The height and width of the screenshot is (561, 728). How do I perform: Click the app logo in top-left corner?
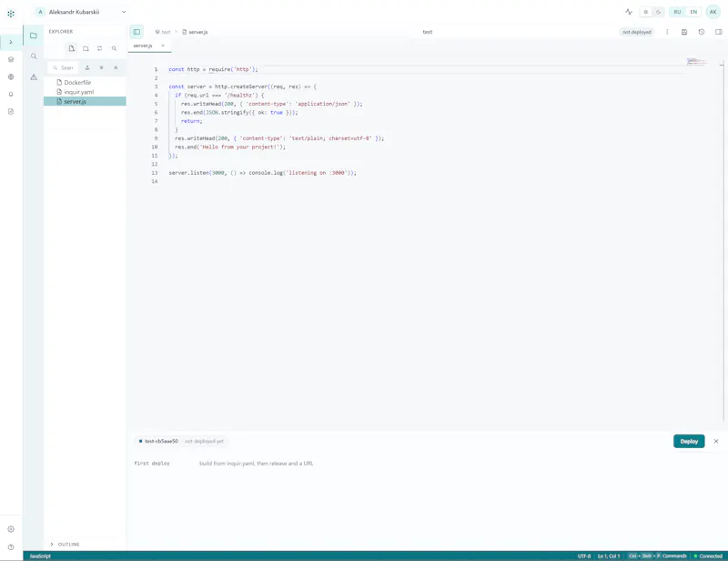click(11, 14)
